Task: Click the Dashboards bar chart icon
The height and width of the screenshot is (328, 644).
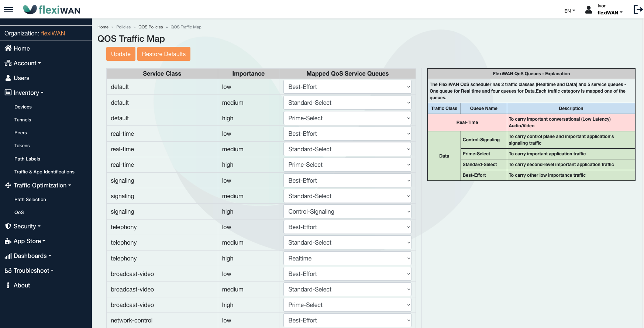Action: point(8,256)
